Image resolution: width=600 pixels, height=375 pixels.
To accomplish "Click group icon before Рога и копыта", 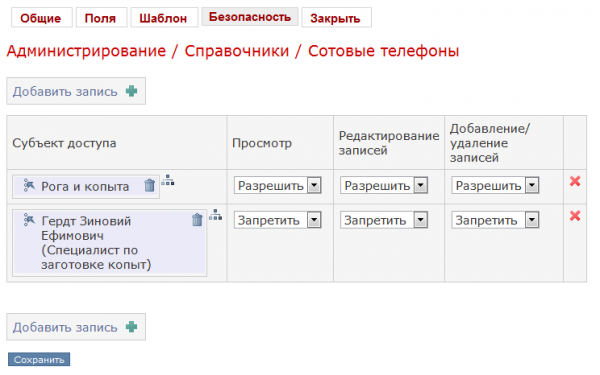I will [x=29, y=185].
